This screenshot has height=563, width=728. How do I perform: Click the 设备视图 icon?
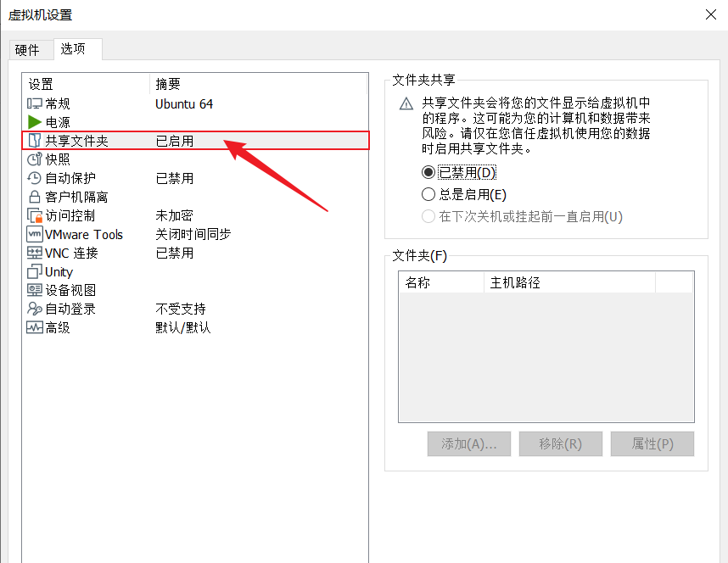(x=35, y=290)
